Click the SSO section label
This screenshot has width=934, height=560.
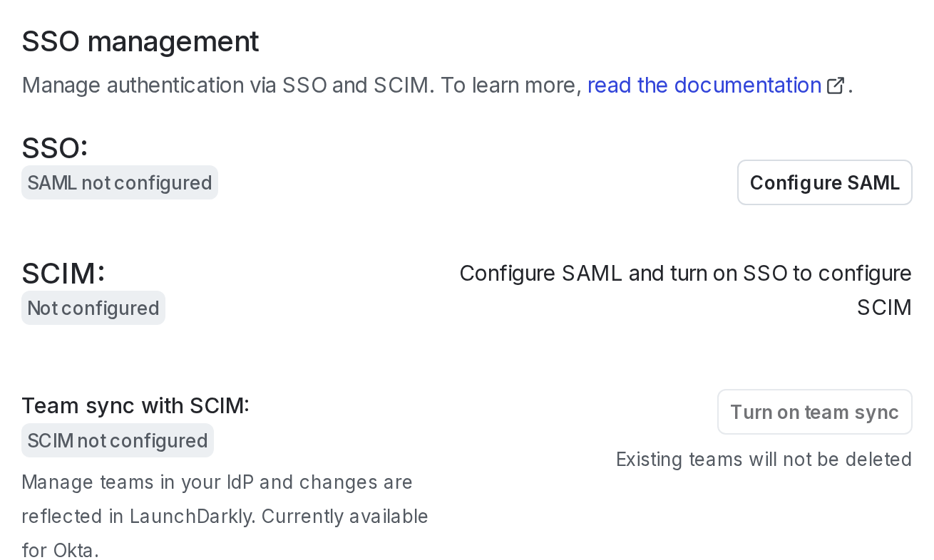pos(54,147)
